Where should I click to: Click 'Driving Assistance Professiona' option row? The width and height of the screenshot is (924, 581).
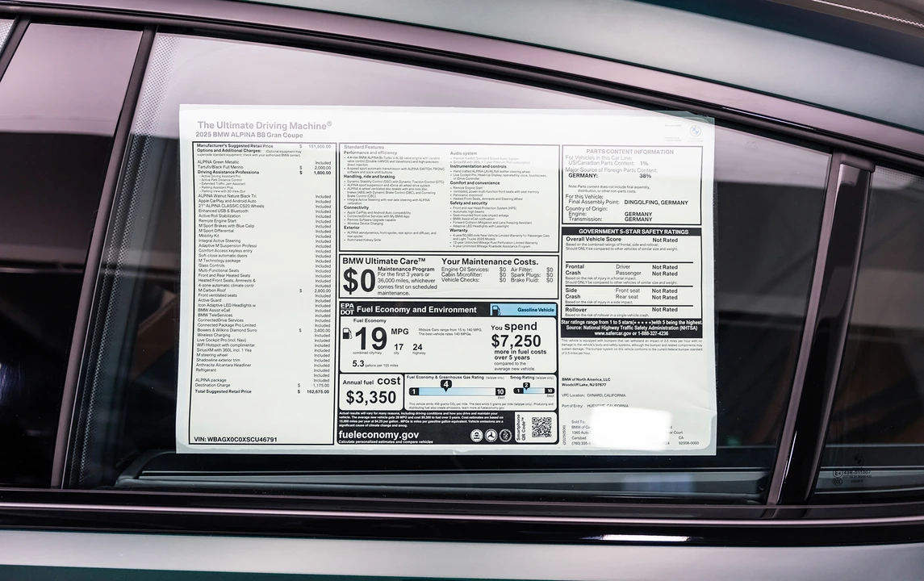pyautogui.click(x=263, y=173)
